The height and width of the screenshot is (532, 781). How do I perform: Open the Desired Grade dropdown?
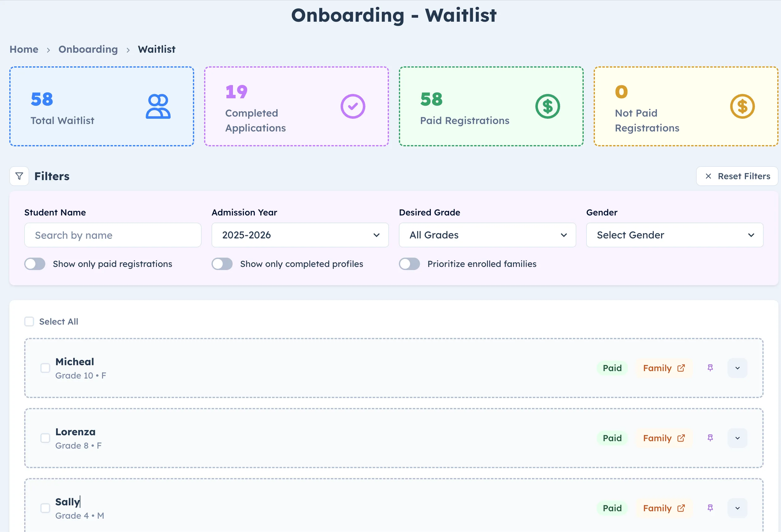coord(487,235)
